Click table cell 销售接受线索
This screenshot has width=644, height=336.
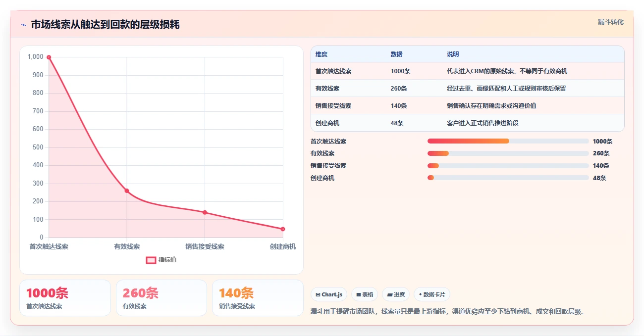tap(333, 106)
